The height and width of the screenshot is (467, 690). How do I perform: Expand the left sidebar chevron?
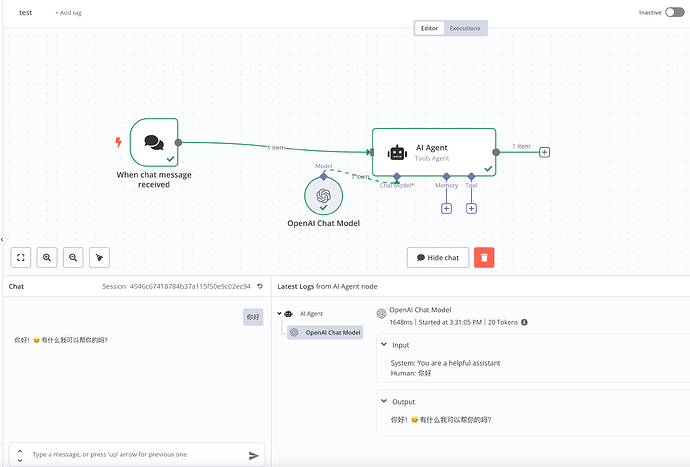pyautogui.click(x=2, y=239)
